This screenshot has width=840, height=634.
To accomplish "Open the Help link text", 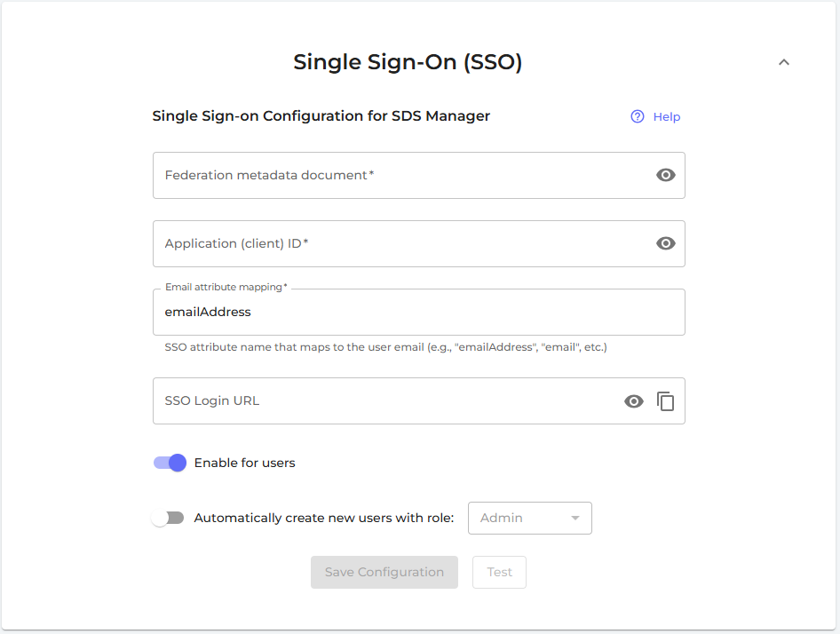I will coord(667,116).
